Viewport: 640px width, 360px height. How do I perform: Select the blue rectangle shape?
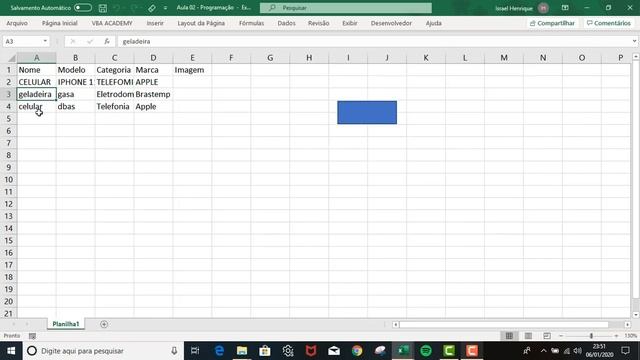point(367,112)
